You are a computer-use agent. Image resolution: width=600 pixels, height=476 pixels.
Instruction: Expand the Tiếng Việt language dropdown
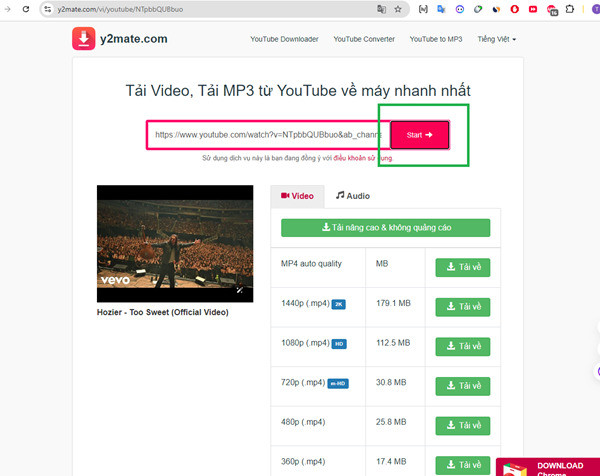tap(497, 39)
